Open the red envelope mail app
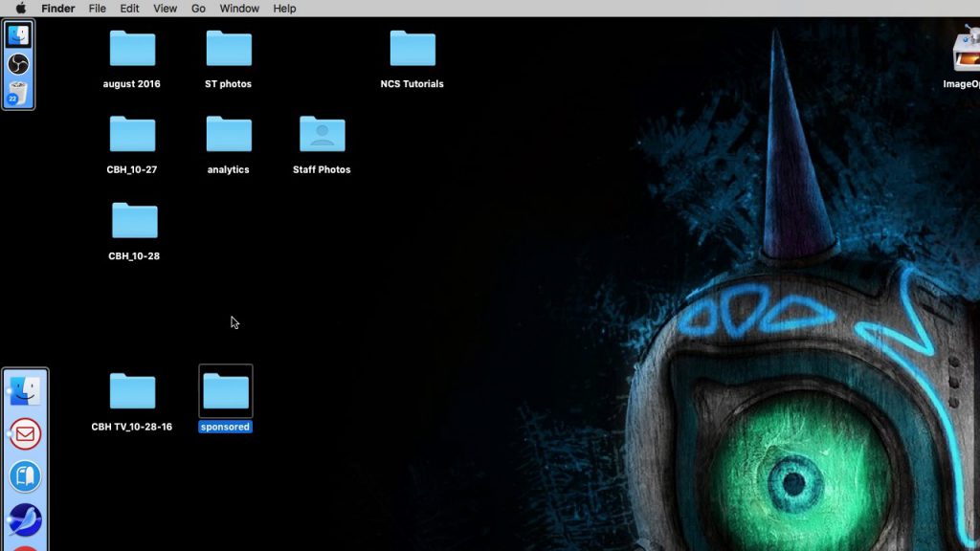This screenshot has width=980, height=551. point(25,434)
